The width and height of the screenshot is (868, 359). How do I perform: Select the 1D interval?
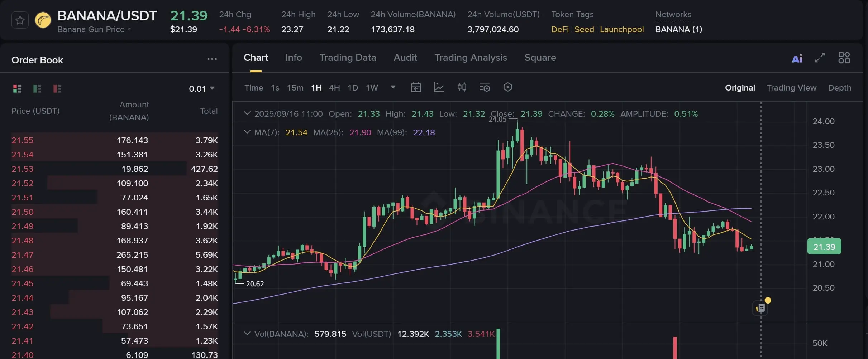(x=353, y=88)
